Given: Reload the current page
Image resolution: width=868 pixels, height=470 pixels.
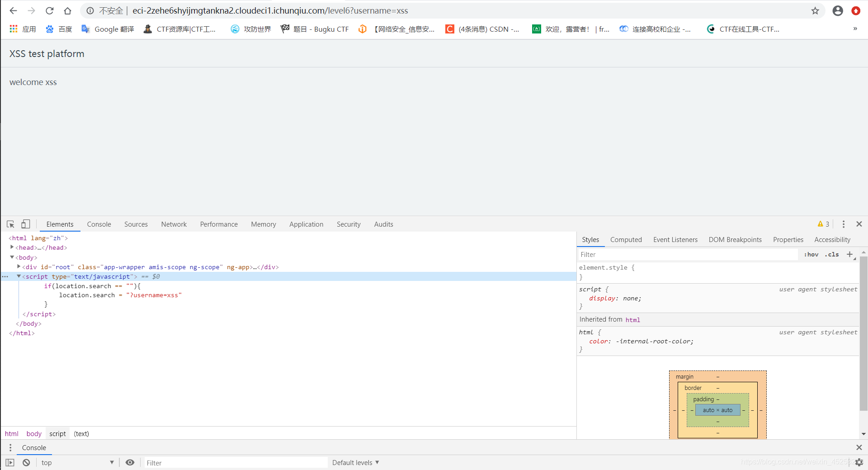Looking at the screenshot, I should (50, 10).
